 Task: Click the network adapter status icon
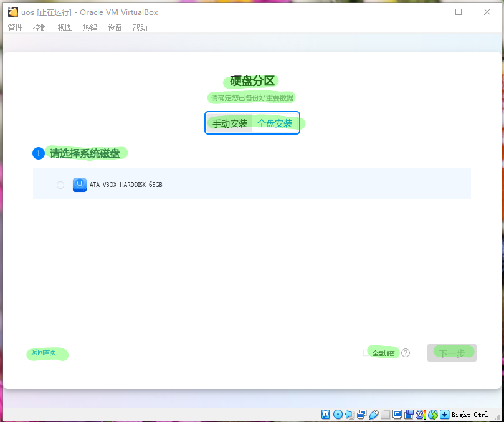click(x=361, y=415)
